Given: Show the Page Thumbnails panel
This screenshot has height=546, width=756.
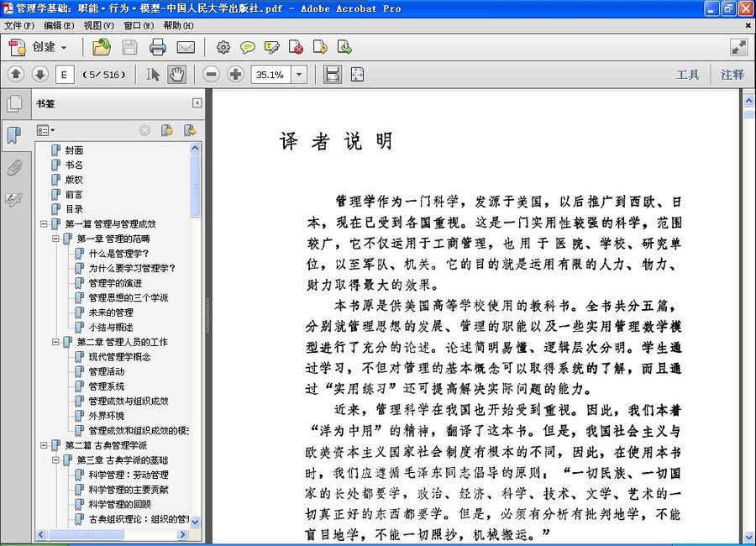Looking at the screenshot, I should pos(14,104).
